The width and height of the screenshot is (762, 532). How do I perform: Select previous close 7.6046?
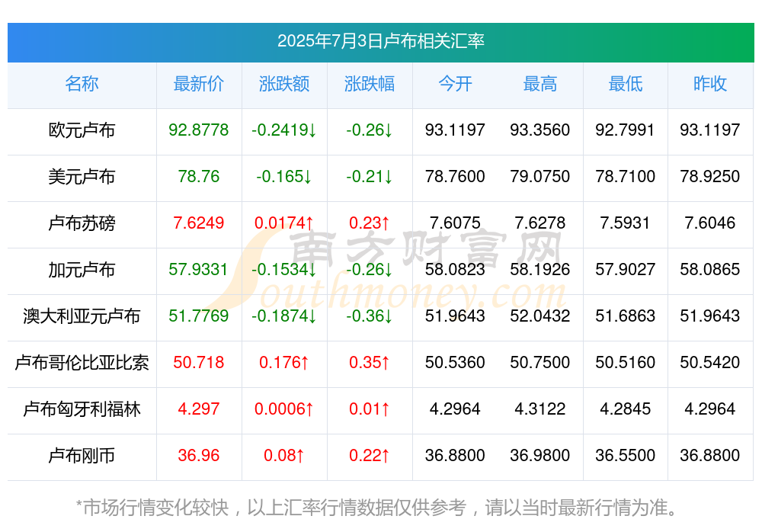coord(710,223)
